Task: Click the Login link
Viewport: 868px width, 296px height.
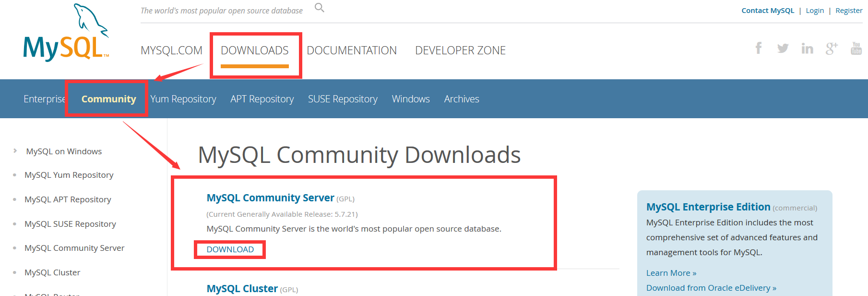Action: coord(815,11)
